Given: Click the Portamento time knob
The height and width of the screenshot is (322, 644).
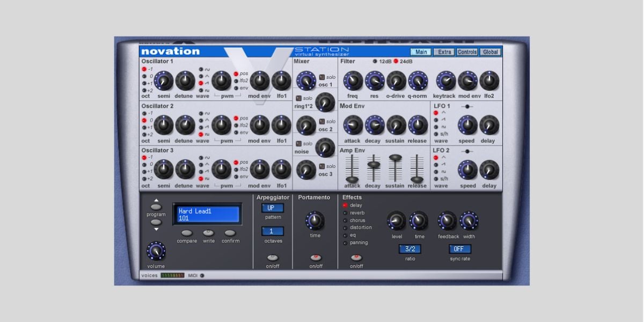Looking at the screenshot, I should [x=315, y=221].
